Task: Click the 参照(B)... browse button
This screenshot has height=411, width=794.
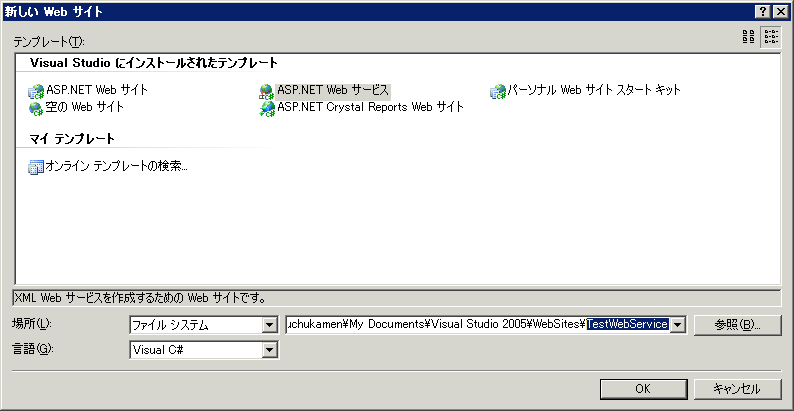Action: 738,325
